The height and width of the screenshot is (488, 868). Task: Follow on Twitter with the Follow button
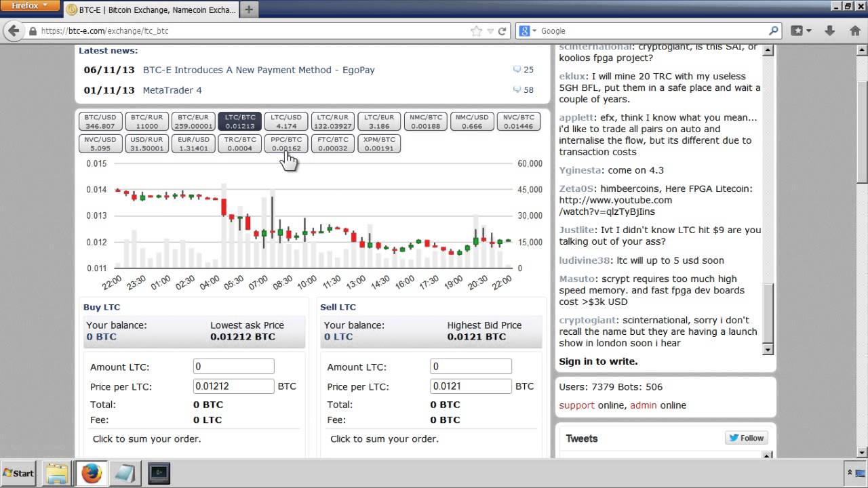pyautogui.click(x=746, y=438)
